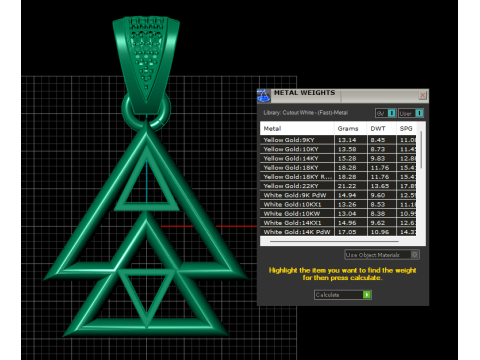Enable Use Object Materials option
Viewport: 480px width, 360px height.
(382, 255)
